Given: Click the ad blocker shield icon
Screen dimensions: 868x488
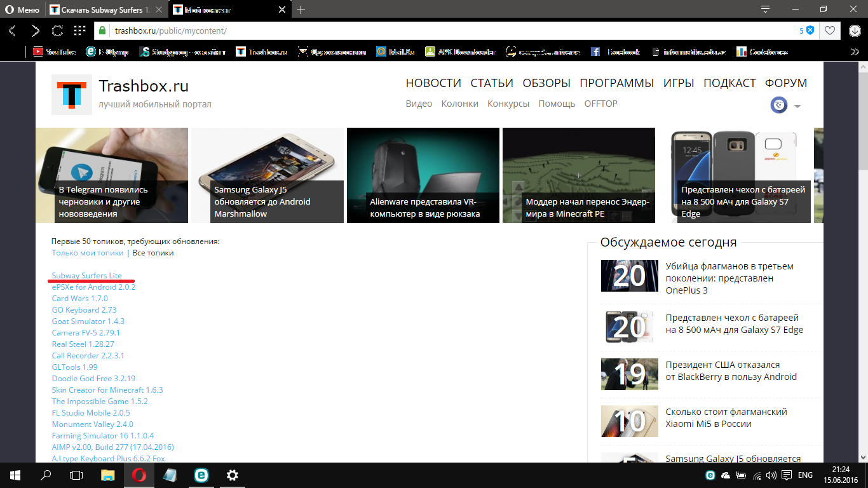Looking at the screenshot, I should 810,30.
